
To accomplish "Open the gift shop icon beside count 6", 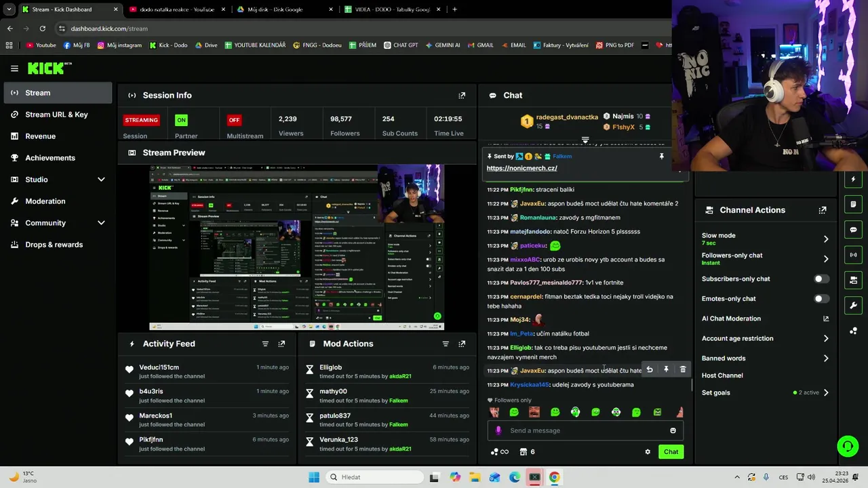I will click(524, 452).
